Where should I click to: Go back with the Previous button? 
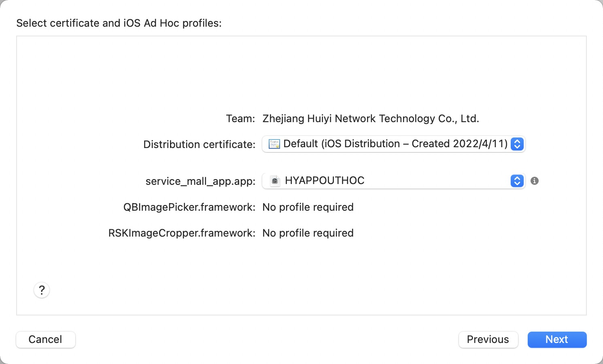(x=488, y=339)
